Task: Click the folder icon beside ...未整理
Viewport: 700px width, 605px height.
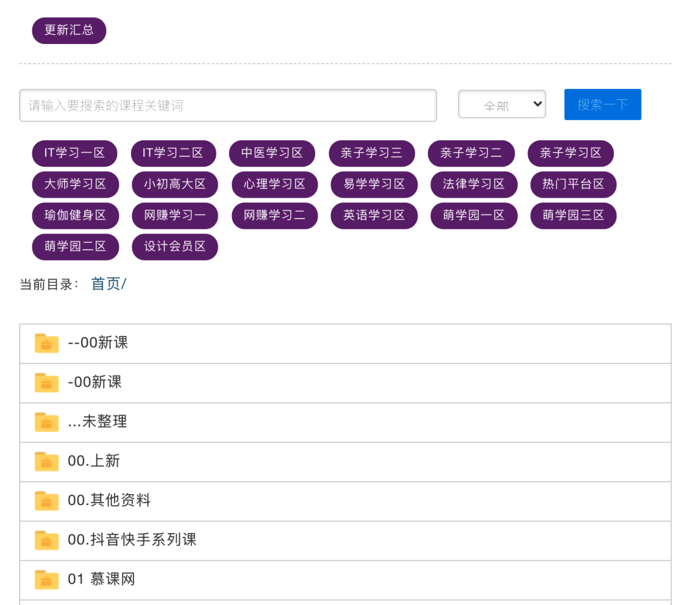Action: tap(45, 421)
